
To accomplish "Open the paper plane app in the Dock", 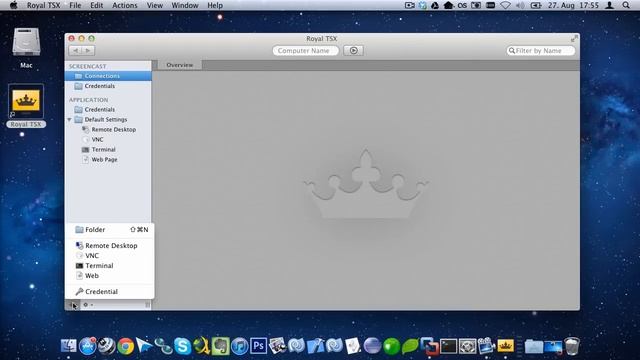I will point(144,345).
